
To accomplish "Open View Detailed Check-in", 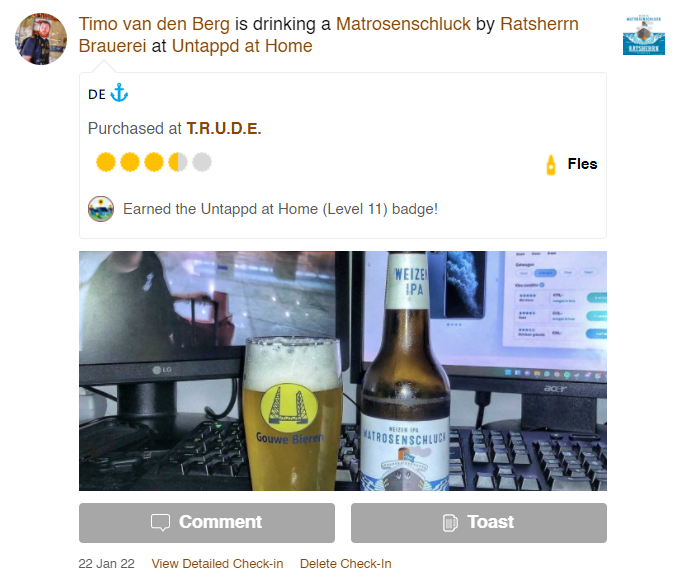I will (217, 564).
